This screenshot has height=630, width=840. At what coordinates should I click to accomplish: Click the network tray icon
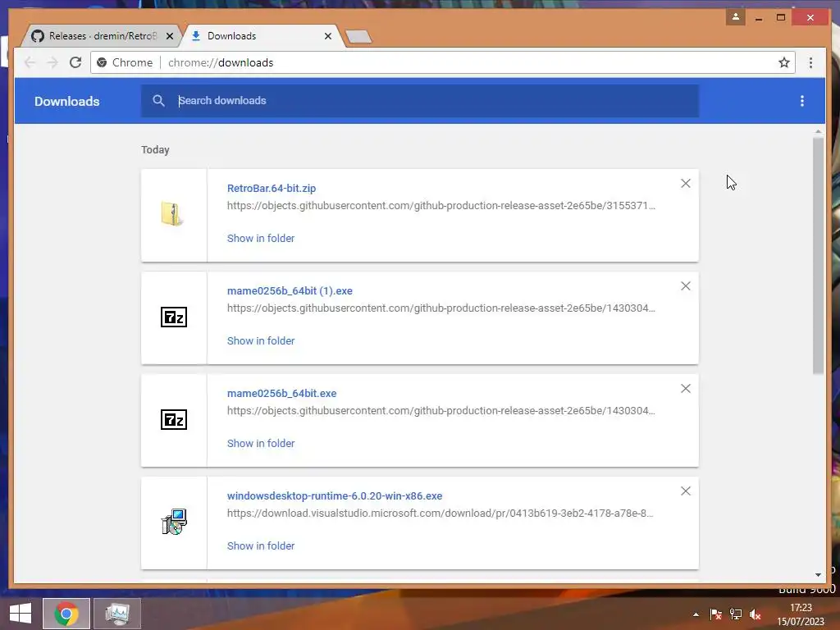coord(736,614)
